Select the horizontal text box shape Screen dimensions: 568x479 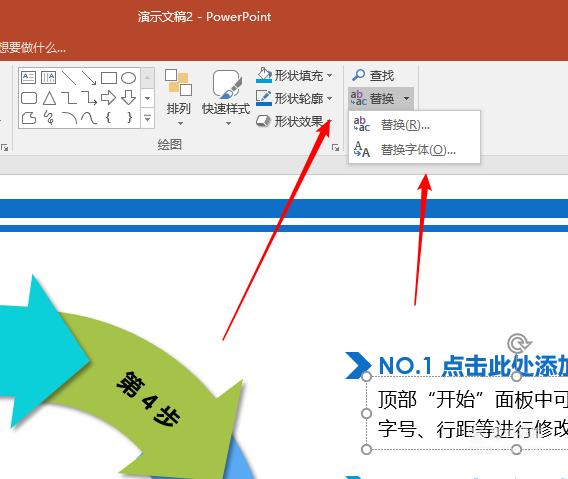click(29, 78)
